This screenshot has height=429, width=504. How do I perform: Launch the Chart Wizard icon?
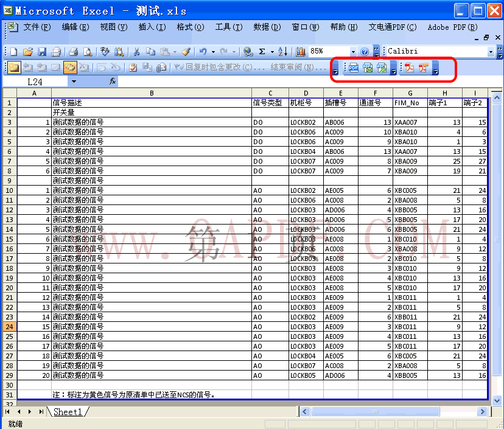[301, 51]
